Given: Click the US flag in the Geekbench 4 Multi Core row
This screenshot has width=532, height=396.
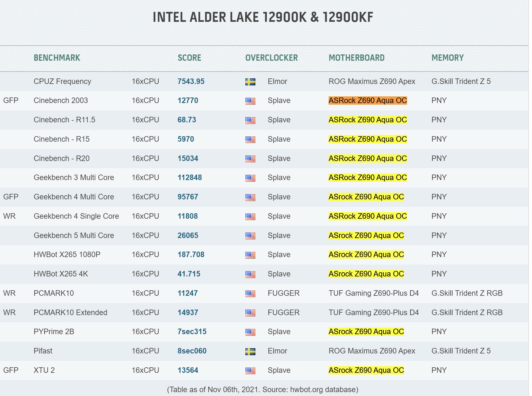Looking at the screenshot, I should tap(250, 197).
